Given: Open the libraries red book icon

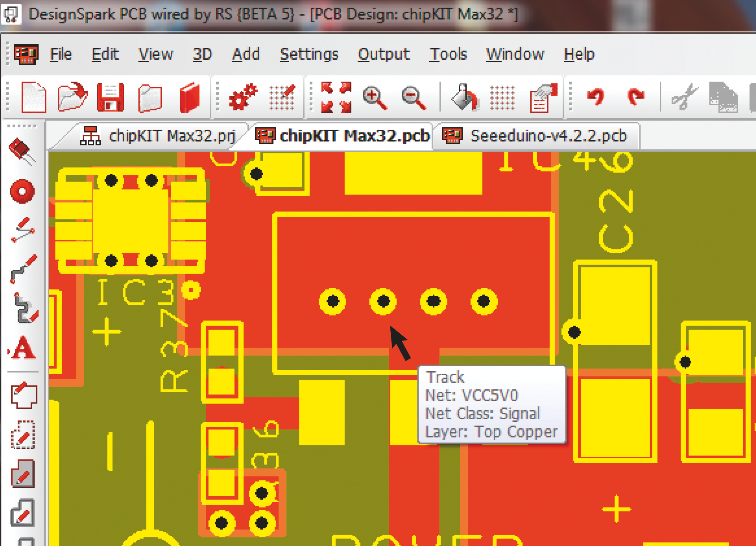Looking at the screenshot, I should pyautogui.click(x=190, y=97).
